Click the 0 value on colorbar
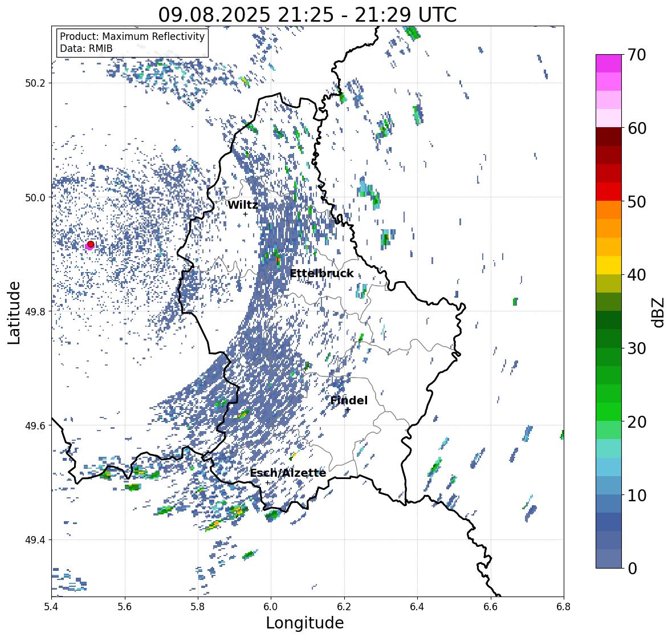Screen dimensions: 672x637 coord(632,569)
